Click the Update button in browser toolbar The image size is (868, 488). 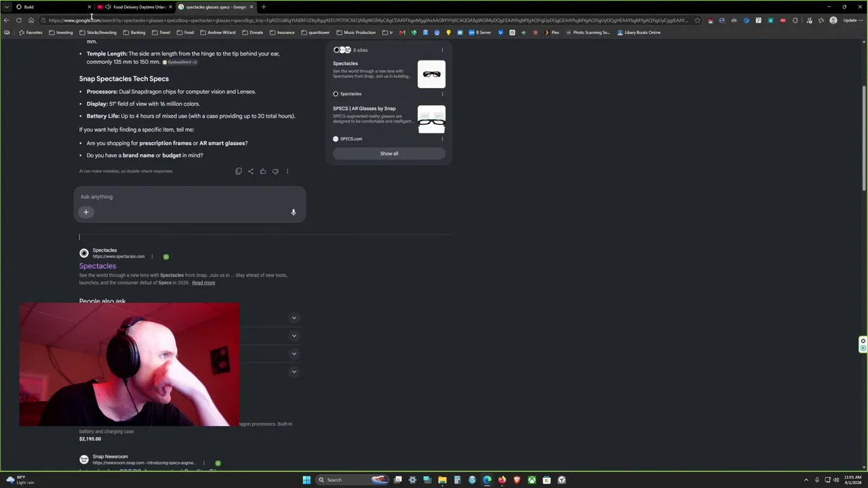point(852,20)
